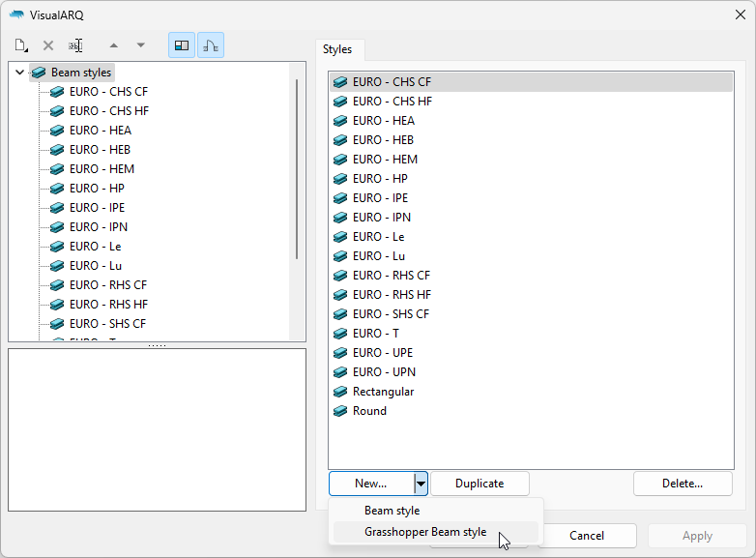Image resolution: width=756 pixels, height=558 pixels.
Task: Select EURO - Le in tree
Action: point(95,247)
